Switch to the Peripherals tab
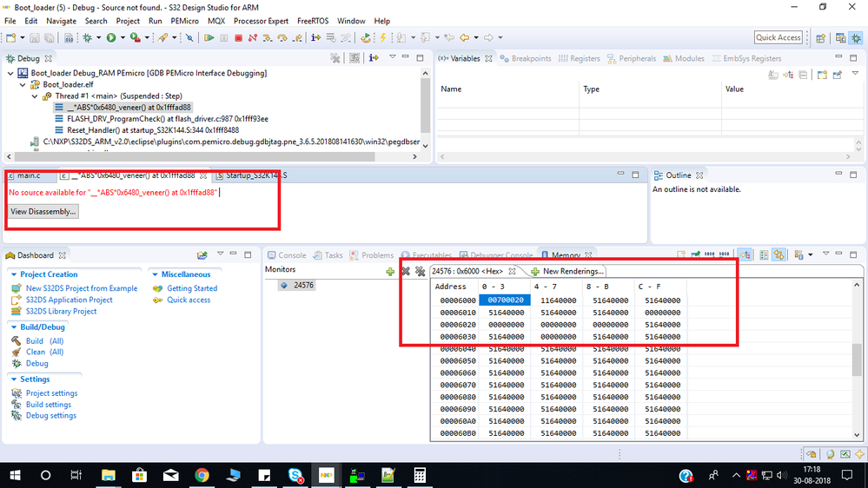This screenshot has width=868, height=488. 632,58
